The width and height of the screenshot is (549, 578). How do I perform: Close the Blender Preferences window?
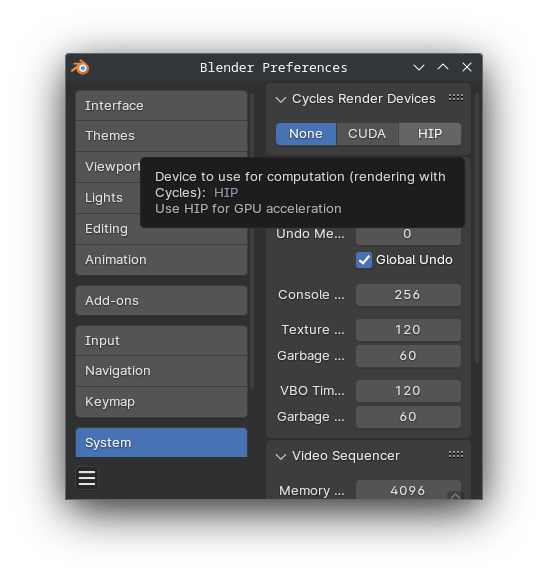click(467, 67)
